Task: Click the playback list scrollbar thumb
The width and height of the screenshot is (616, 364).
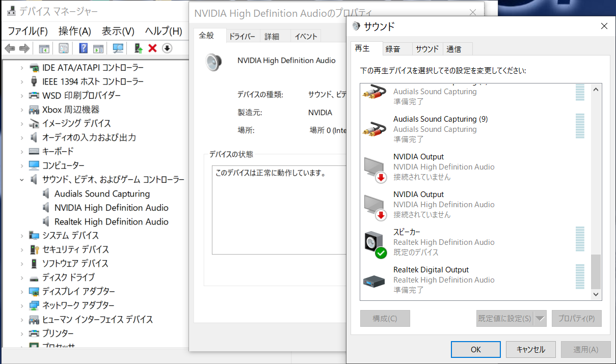Action: click(x=596, y=272)
